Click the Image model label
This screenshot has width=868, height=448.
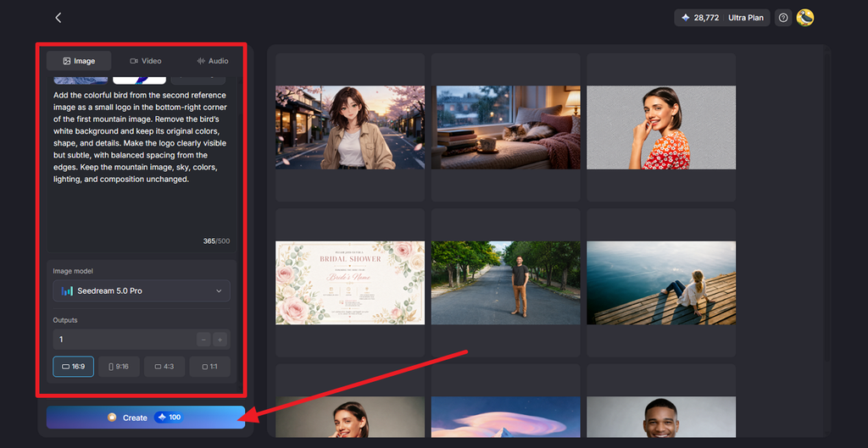73,271
